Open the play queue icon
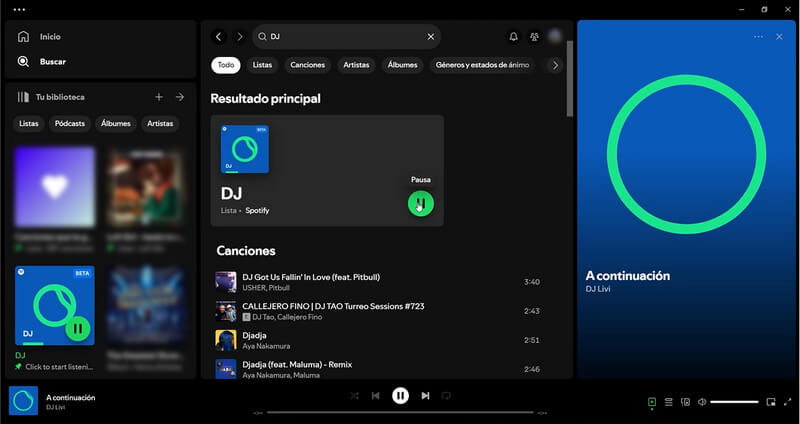 click(668, 402)
